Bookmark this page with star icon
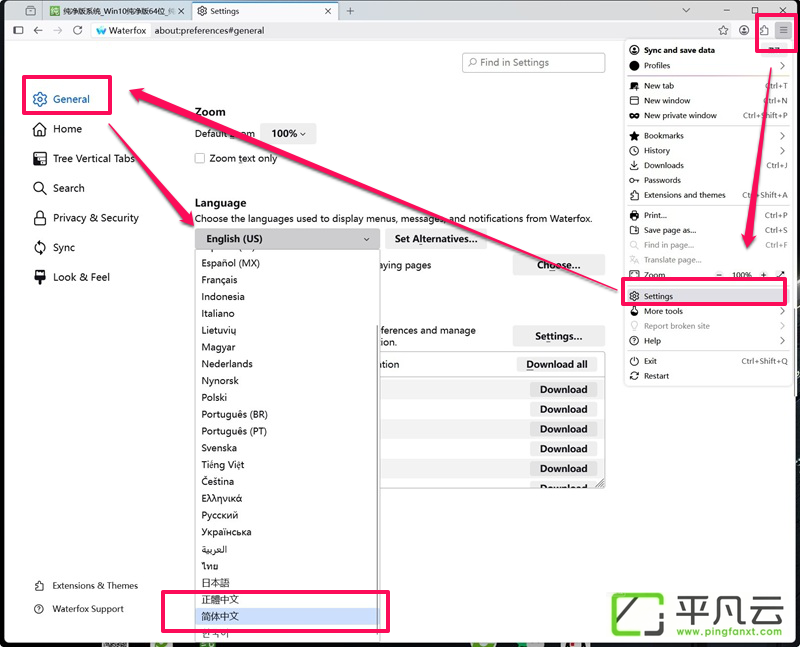Image resolution: width=800 pixels, height=647 pixels. pyautogui.click(x=723, y=30)
